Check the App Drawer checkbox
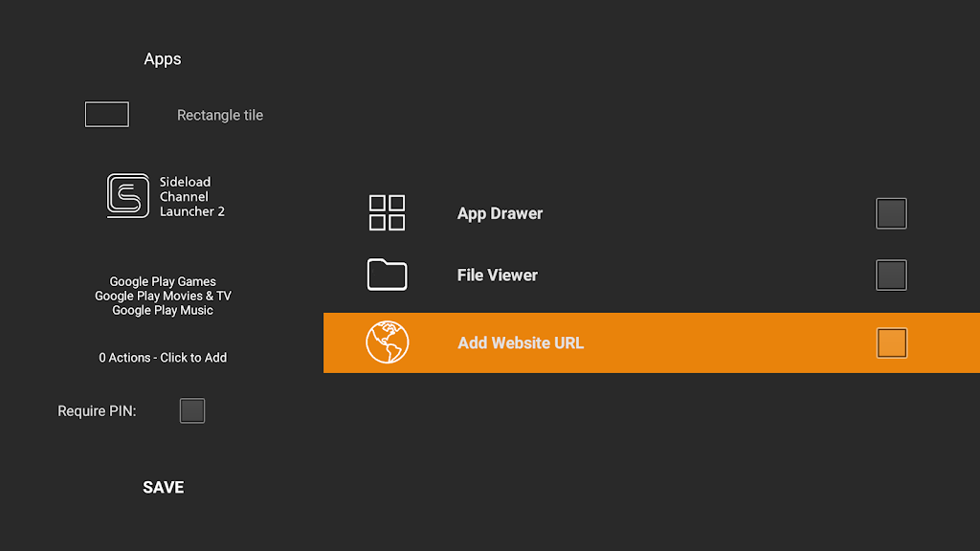 pyautogui.click(x=891, y=213)
